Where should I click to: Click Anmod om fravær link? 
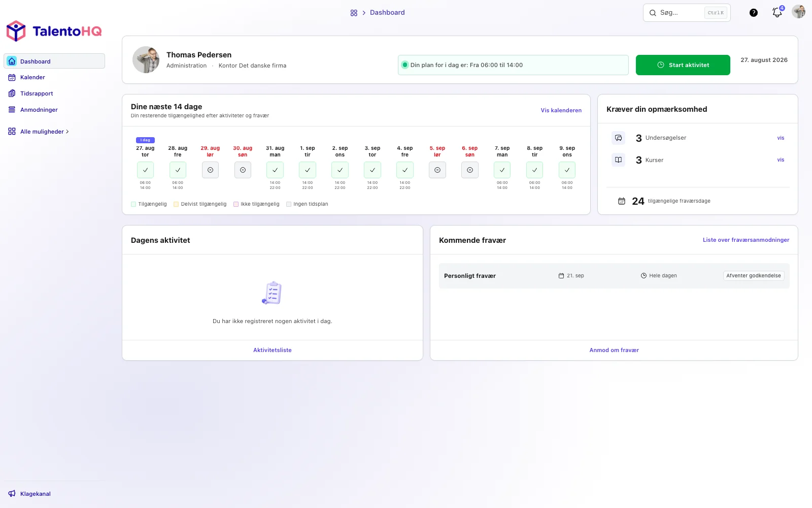click(614, 350)
